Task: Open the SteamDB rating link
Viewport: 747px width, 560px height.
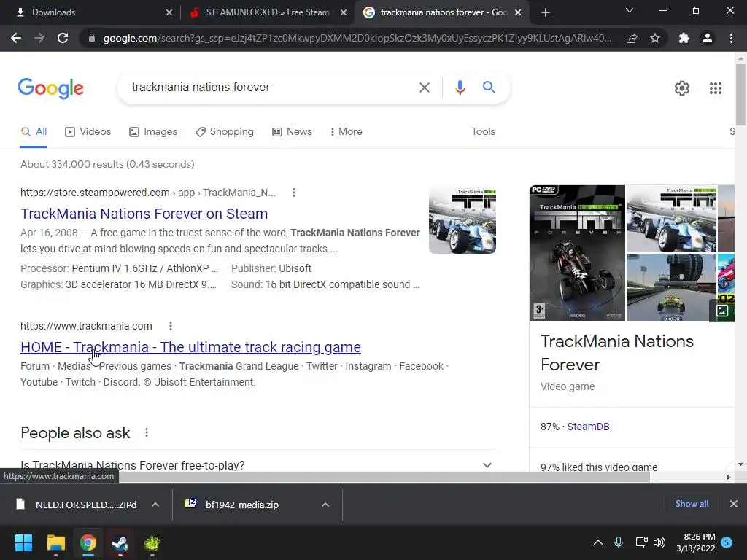Action: [588, 427]
